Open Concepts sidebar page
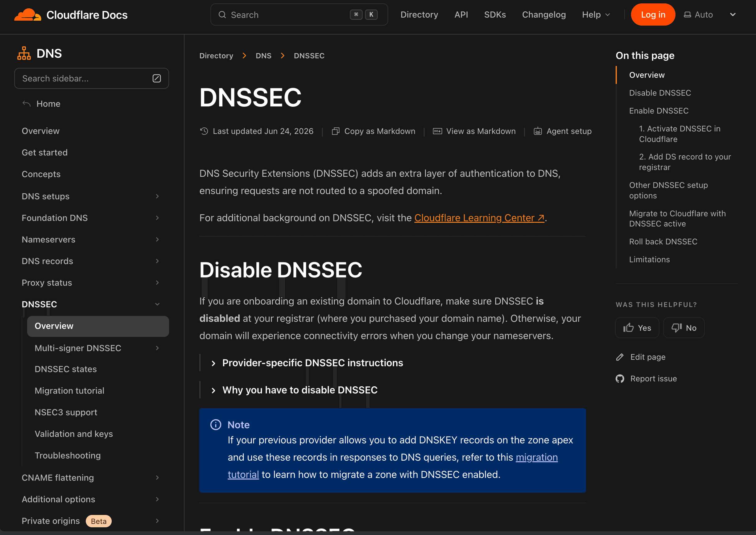This screenshot has width=756, height=535. click(x=41, y=174)
